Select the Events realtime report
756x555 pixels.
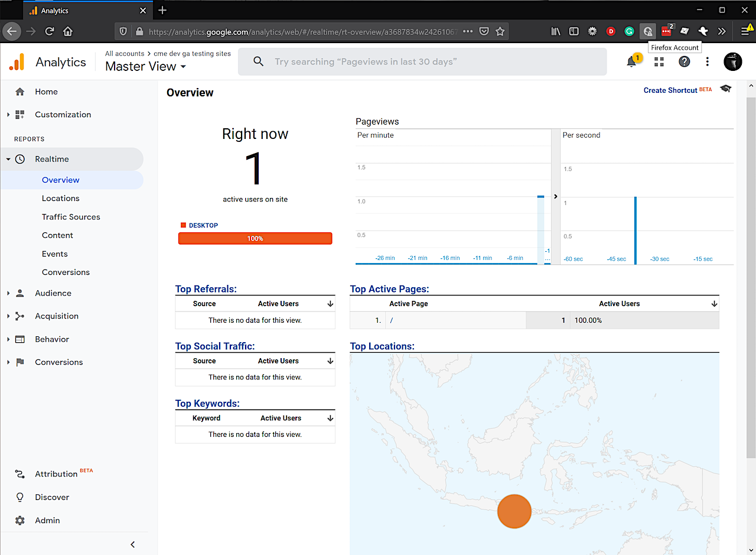55,254
